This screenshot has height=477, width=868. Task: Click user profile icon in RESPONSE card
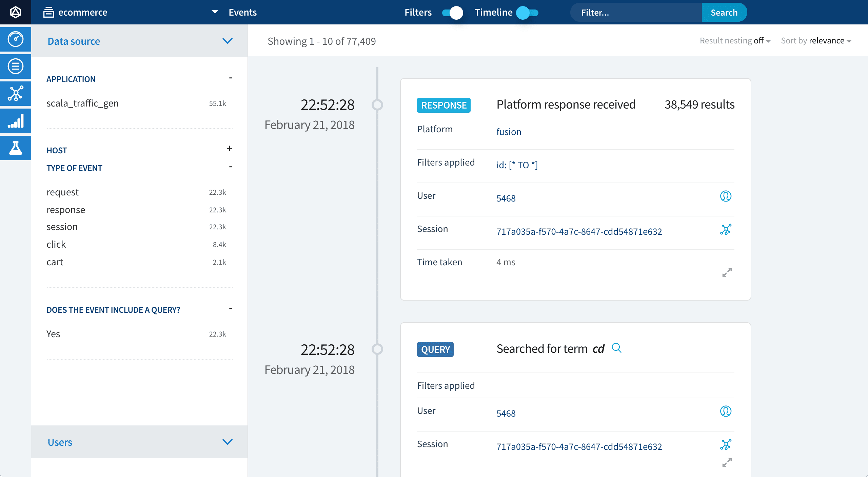pos(726,196)
